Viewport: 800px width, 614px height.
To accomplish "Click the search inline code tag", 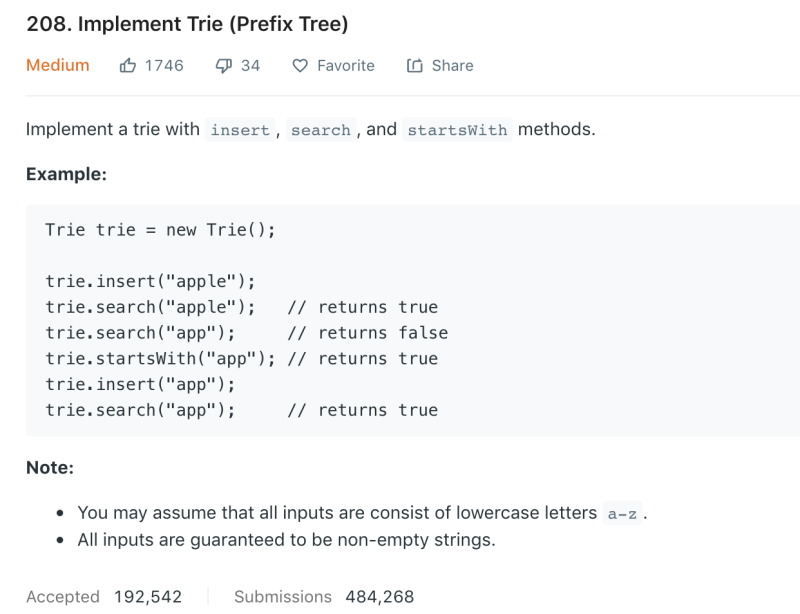I will pos(321,130).
